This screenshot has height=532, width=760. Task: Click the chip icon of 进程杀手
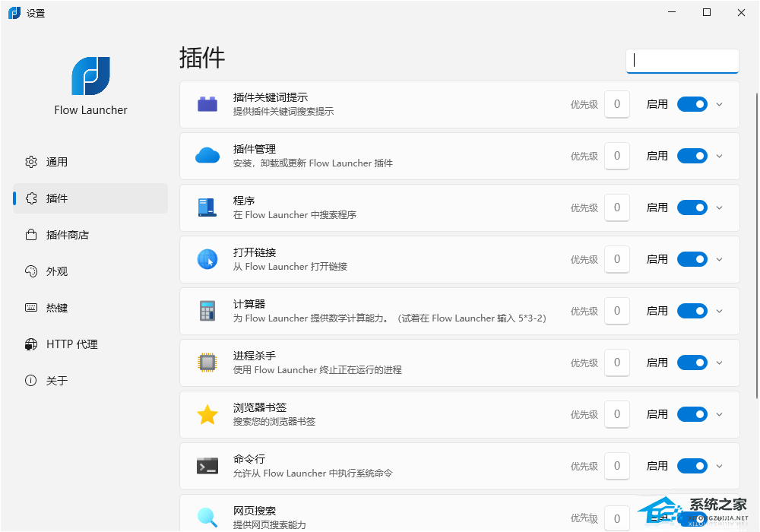(207, 363)
